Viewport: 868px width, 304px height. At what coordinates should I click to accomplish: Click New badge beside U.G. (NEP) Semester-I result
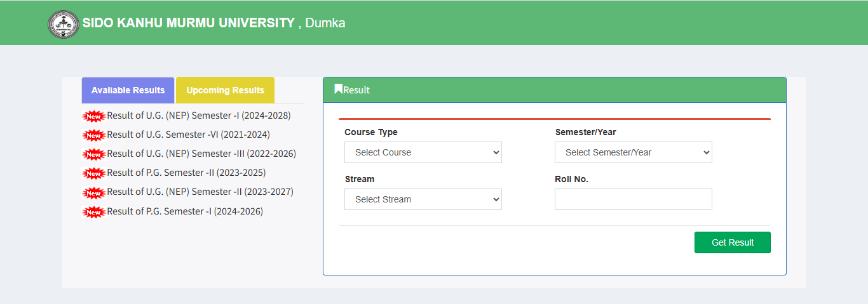tap(94, 116)
